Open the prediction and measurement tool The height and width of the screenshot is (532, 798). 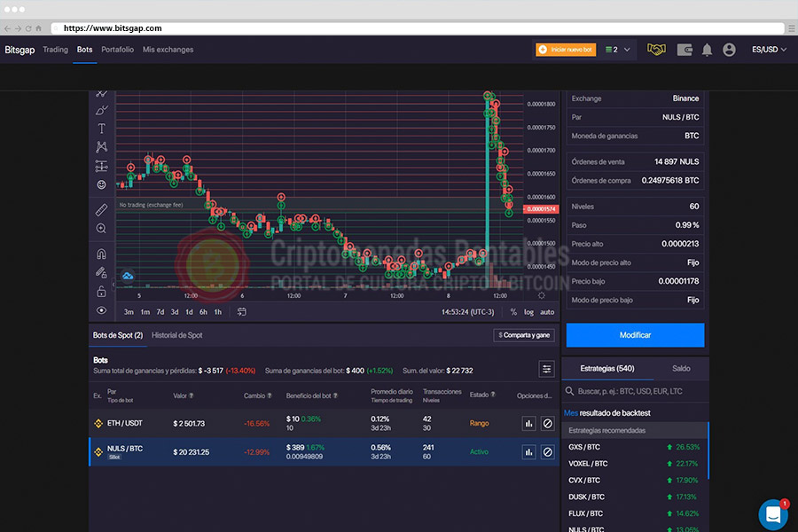pyautogui.click(x=102, y=166)
